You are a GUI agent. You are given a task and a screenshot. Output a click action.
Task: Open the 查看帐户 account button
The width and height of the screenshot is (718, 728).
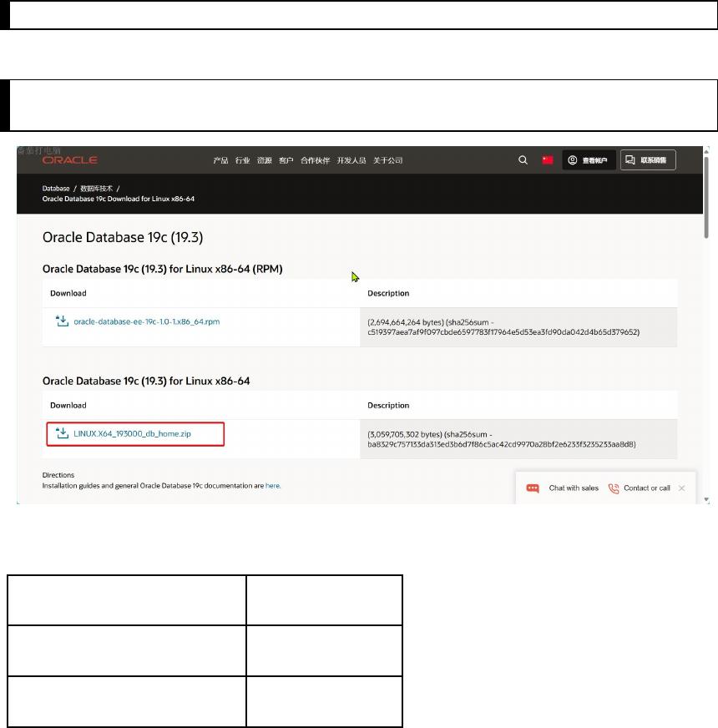coord(589,160)
